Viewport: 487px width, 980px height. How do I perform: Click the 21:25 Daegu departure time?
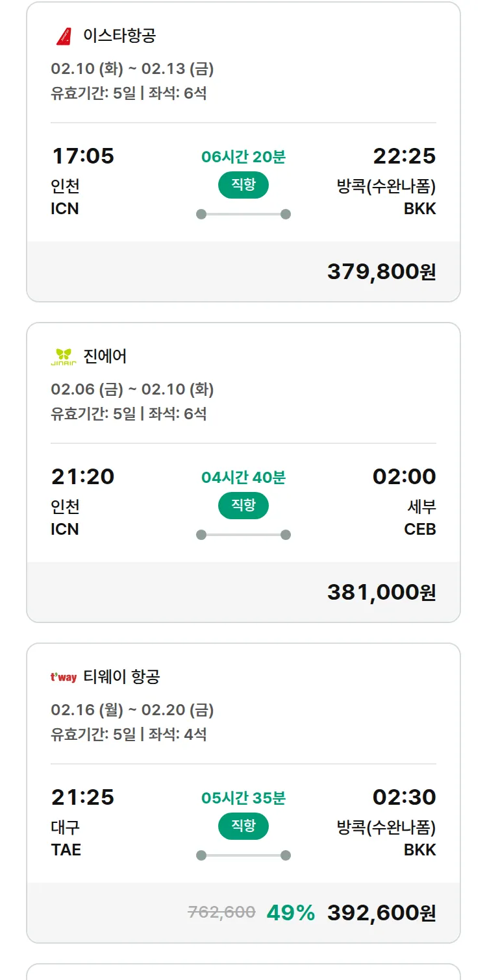(82, 798)
